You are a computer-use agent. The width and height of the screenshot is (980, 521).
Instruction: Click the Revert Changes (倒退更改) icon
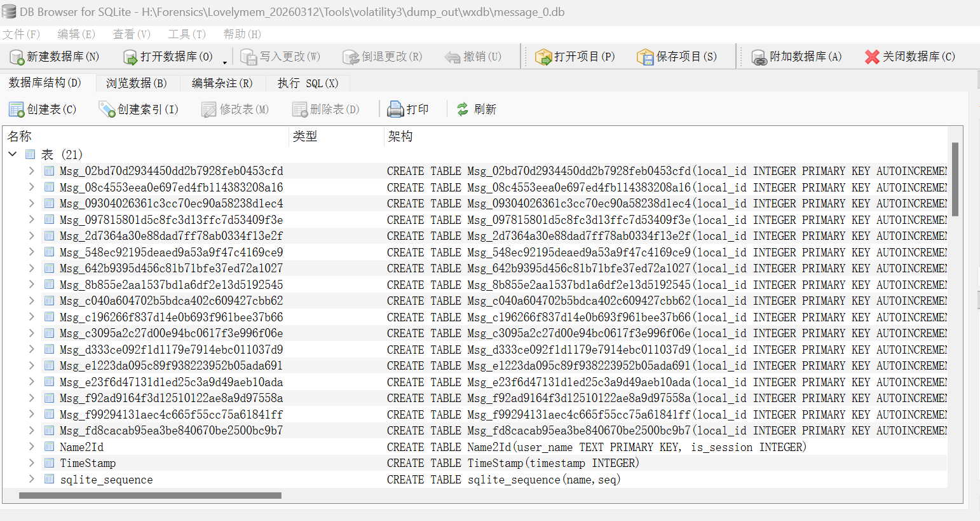coord(351,57)
